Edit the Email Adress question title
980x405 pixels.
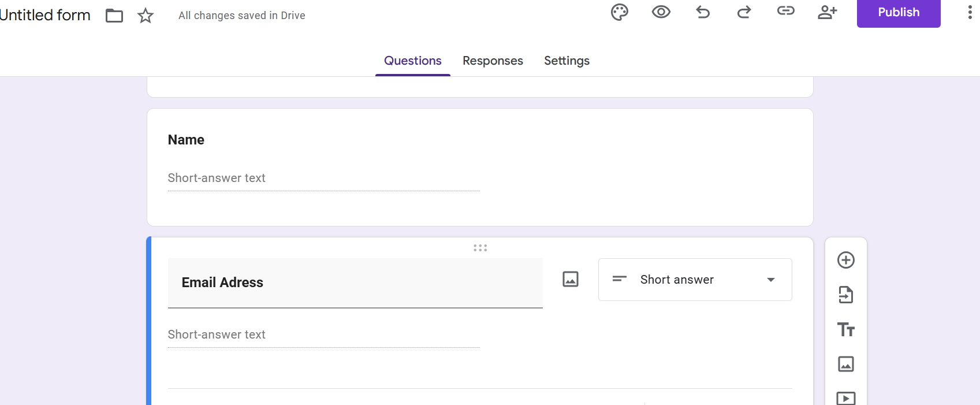[x=355, y=283]
